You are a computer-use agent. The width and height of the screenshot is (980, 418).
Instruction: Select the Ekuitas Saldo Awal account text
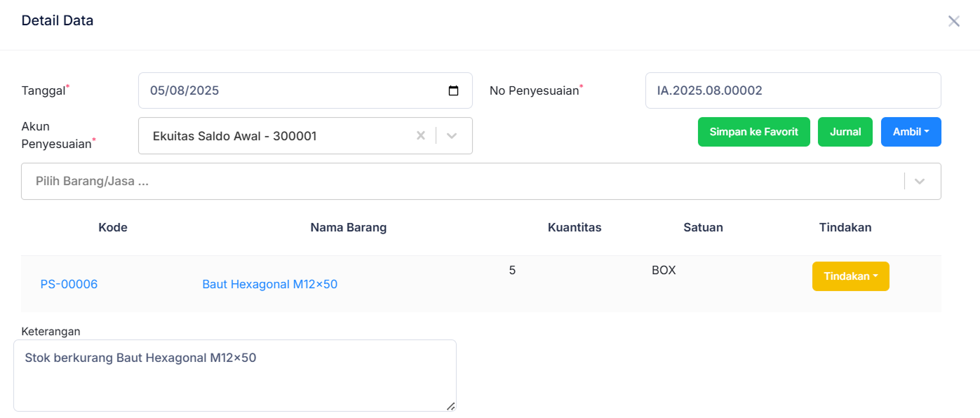click(235, 136)
